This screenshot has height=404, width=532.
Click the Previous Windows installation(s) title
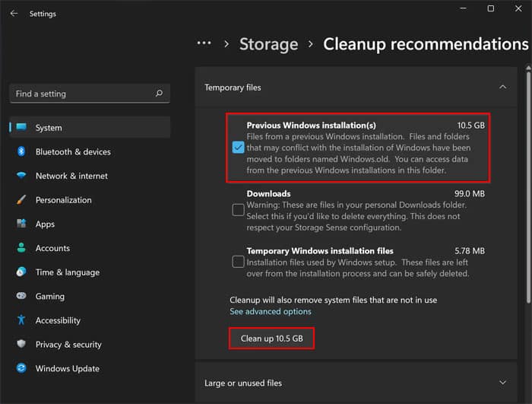pyautogui.click(x=311, y=126)
